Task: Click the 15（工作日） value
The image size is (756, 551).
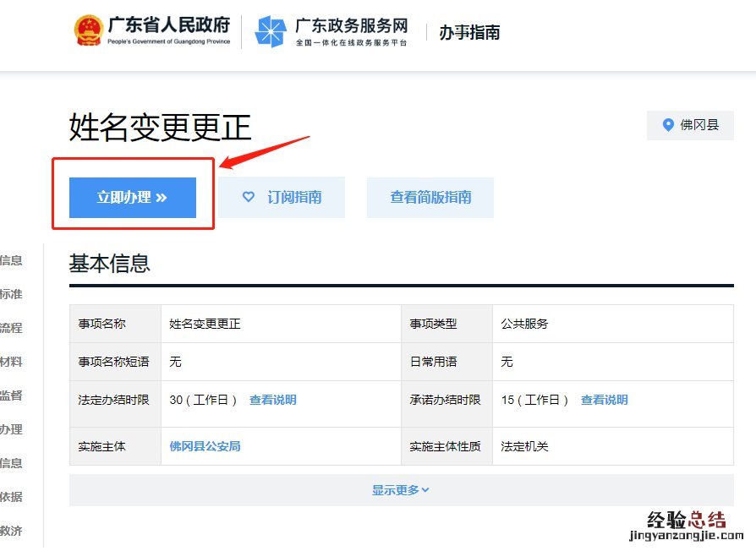Action: pyautogui.click(x=534, y=400)
